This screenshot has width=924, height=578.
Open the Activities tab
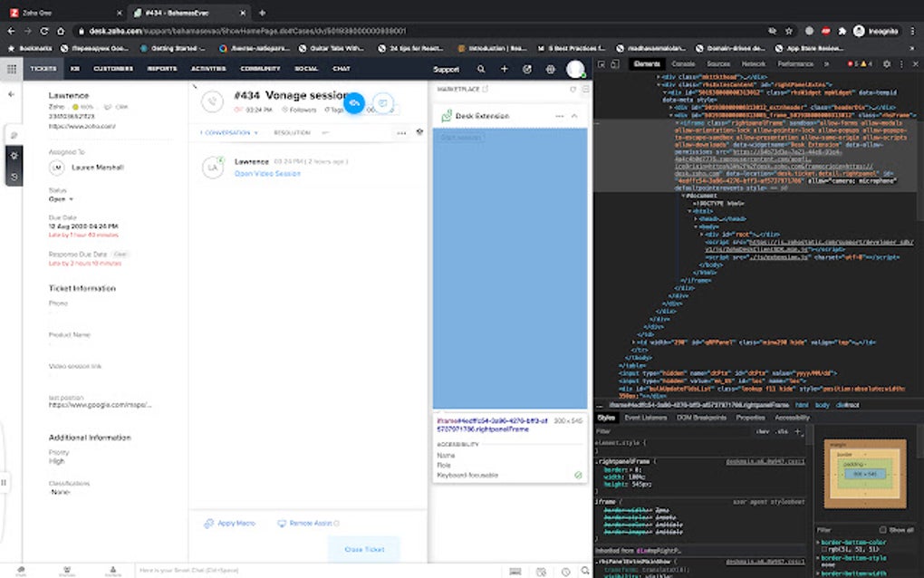[208, 69]
